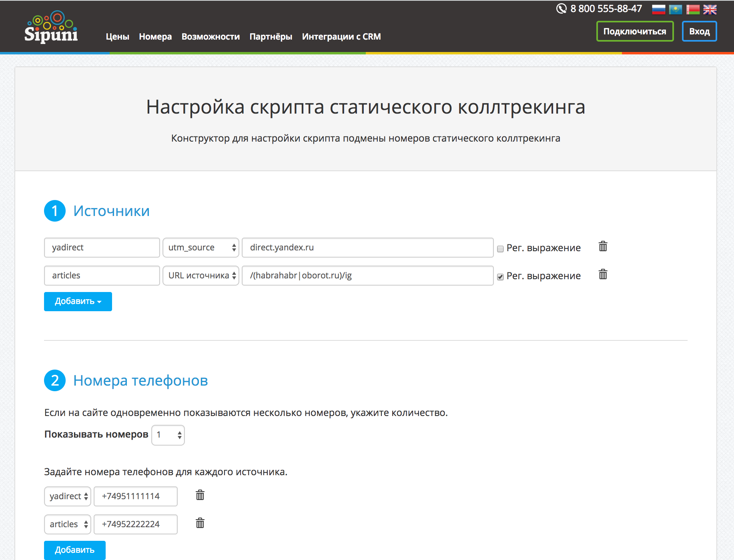
Task: Click the +74952222224 phone number field
Action: pyautogui.click(x=136, y=524)
